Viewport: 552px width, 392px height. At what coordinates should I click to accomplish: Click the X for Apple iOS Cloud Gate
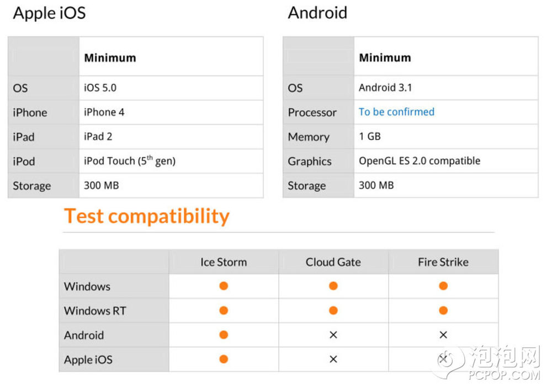click(333, 359)
